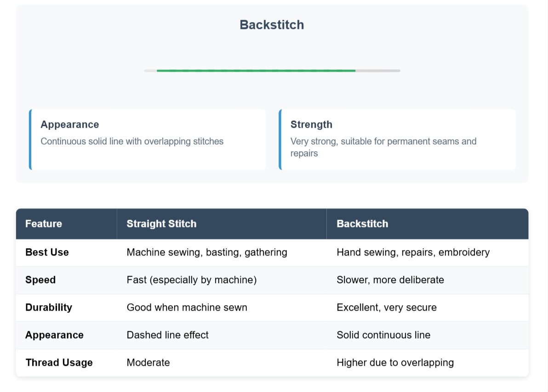
Task: Click the gray end of stitch line
Action: pyautogui.click(x=378, y=71)
